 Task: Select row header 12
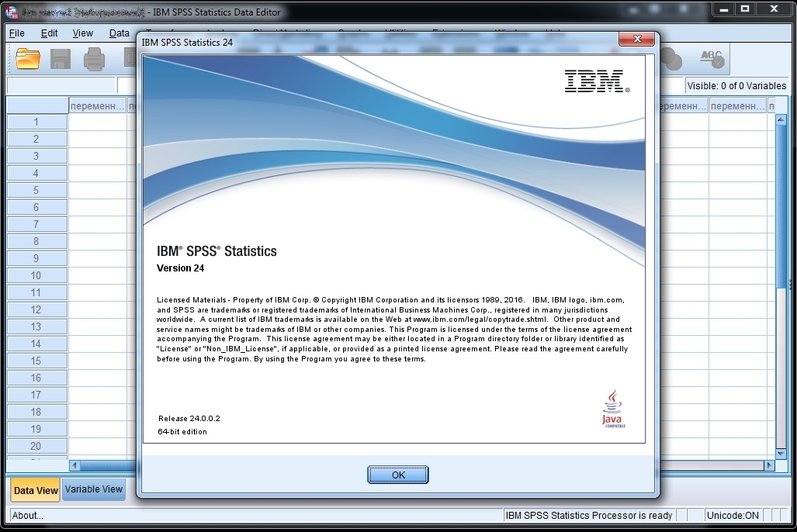36,309
